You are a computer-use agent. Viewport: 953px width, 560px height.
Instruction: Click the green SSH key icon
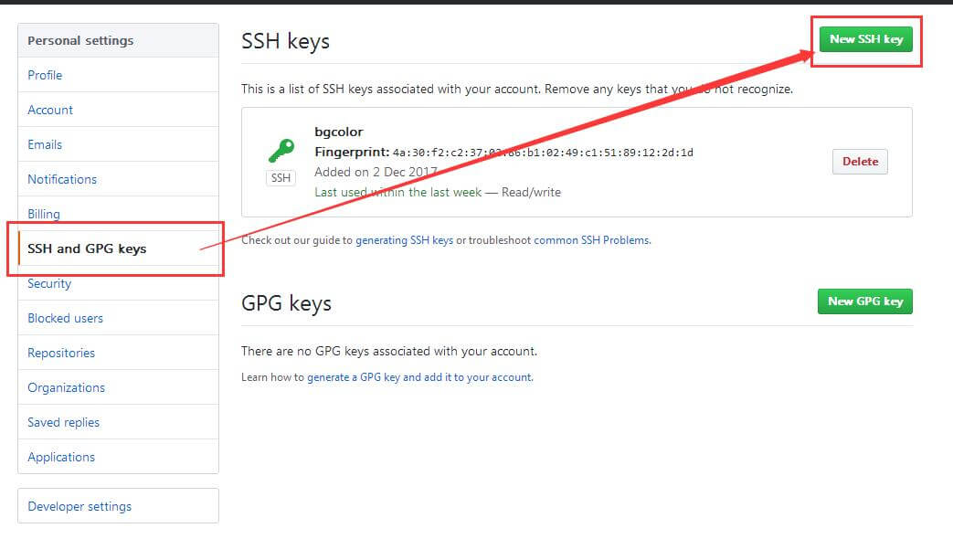[281, 151]
